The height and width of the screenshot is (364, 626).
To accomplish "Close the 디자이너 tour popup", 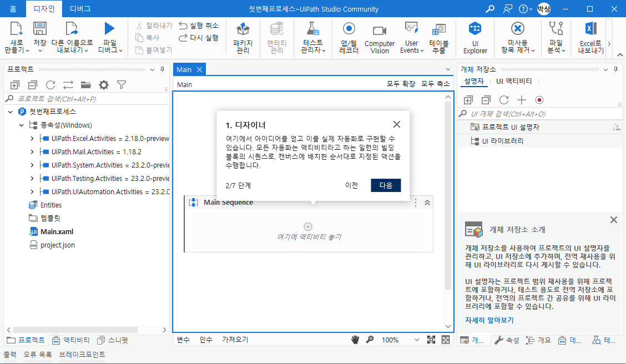I will (x=396, y=124).
